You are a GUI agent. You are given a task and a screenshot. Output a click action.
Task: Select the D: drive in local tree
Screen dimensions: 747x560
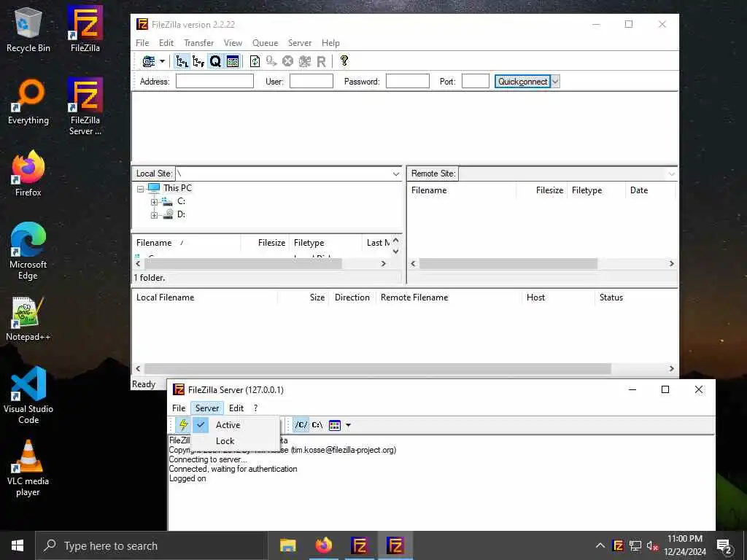(181, 214)
